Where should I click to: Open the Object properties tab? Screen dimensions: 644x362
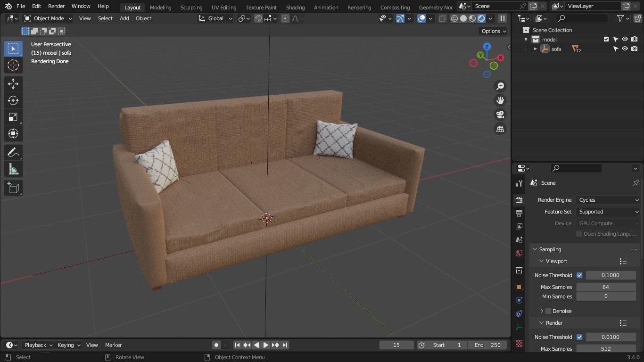[x=519, y=287]
